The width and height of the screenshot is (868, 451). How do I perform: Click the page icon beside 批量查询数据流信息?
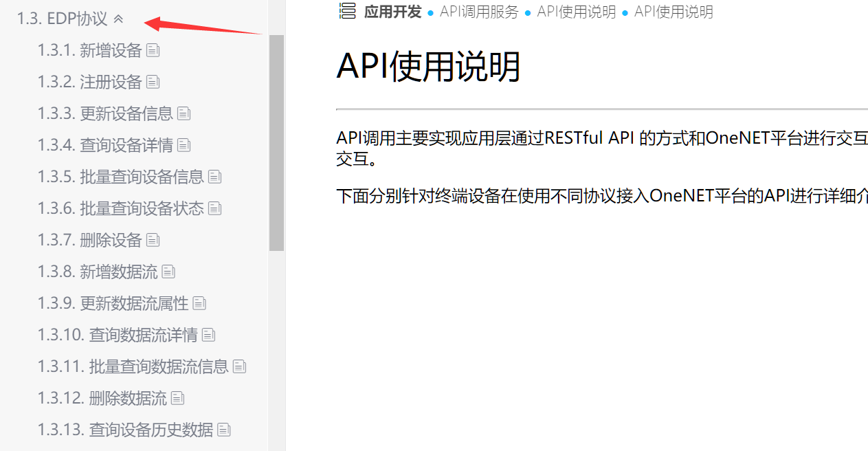(x=238, y=366)
